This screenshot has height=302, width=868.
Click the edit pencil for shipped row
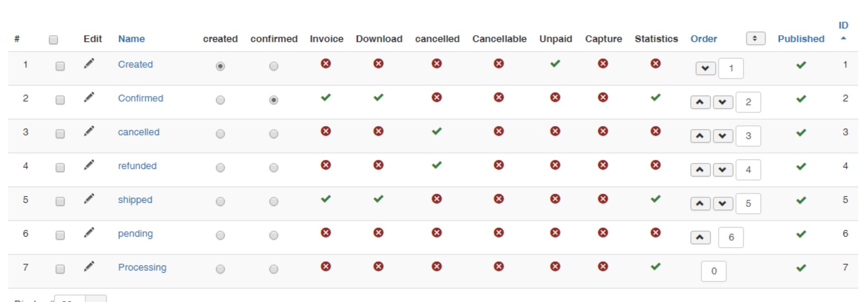click(89, 199)
